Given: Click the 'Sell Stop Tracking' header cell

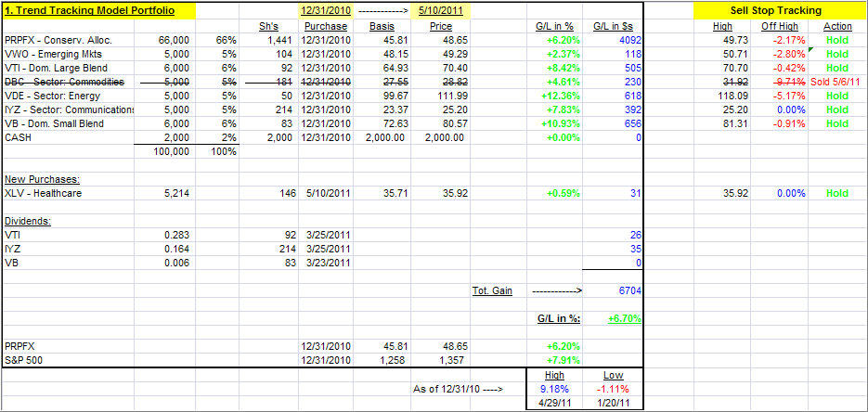Looking at the screenshot, I should pyautogui.click(x=779, y=10).
